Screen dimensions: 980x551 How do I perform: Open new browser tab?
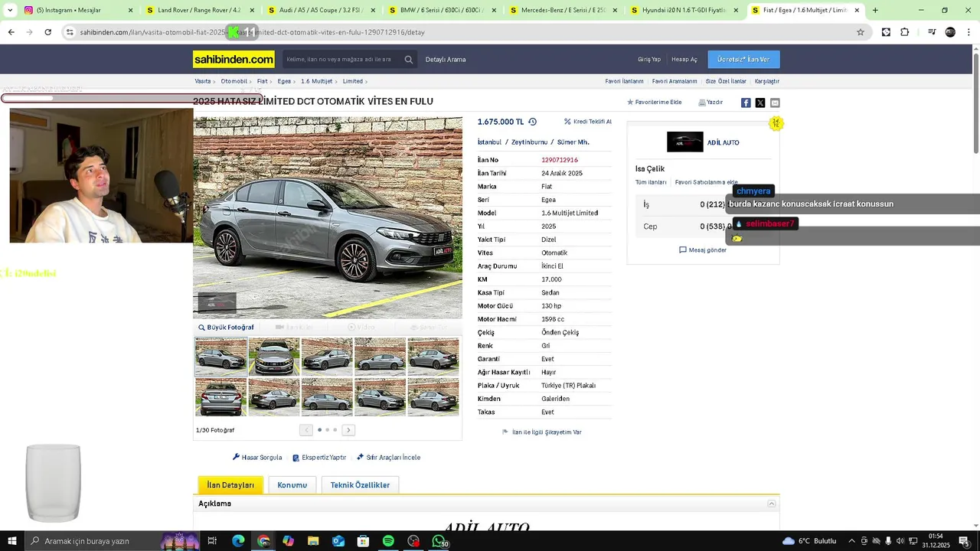point(875,10)
